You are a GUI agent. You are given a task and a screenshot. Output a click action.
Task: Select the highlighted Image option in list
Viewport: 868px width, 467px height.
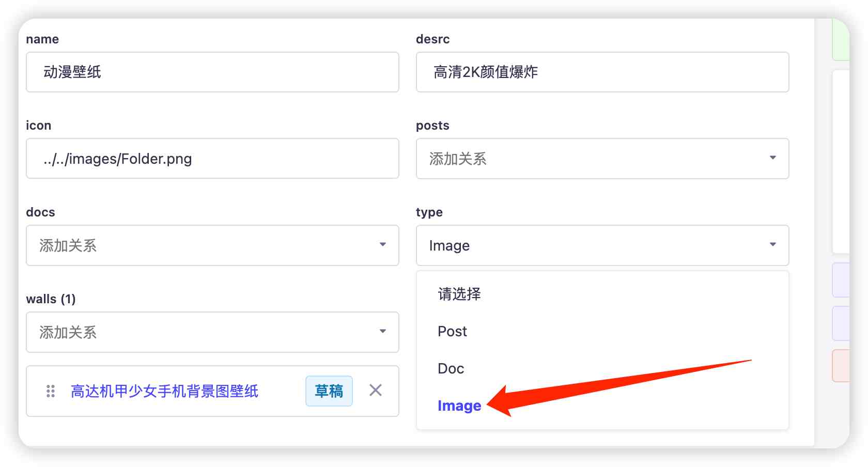tap(459, 406)
